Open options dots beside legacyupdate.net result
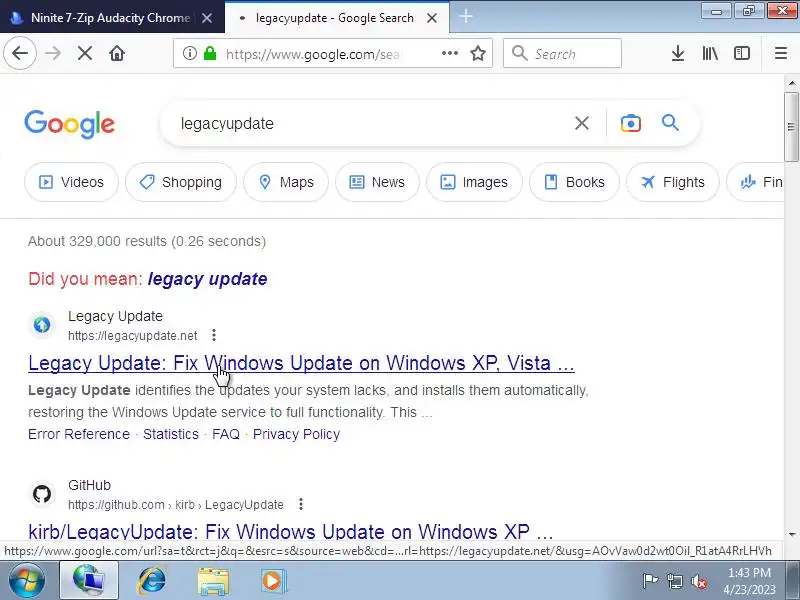This screenshot has height=600, width=800. click(214, 335)
